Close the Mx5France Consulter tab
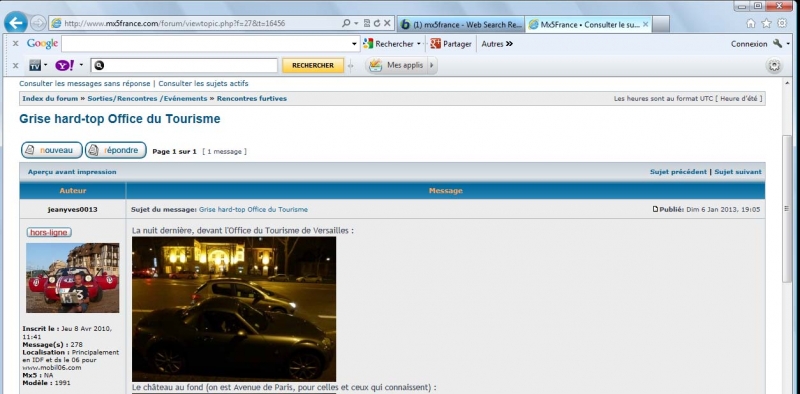This screenshot has width=800, height=394. (645, 24)
